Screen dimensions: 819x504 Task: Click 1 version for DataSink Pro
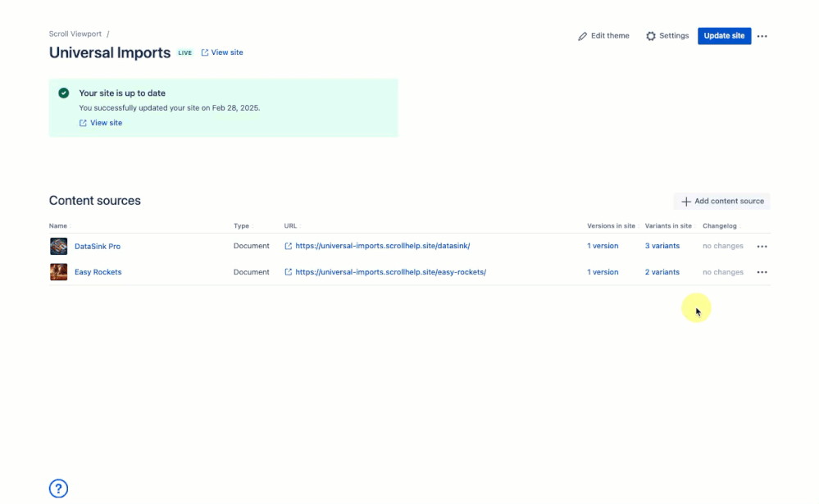click(x=603, y=246)
